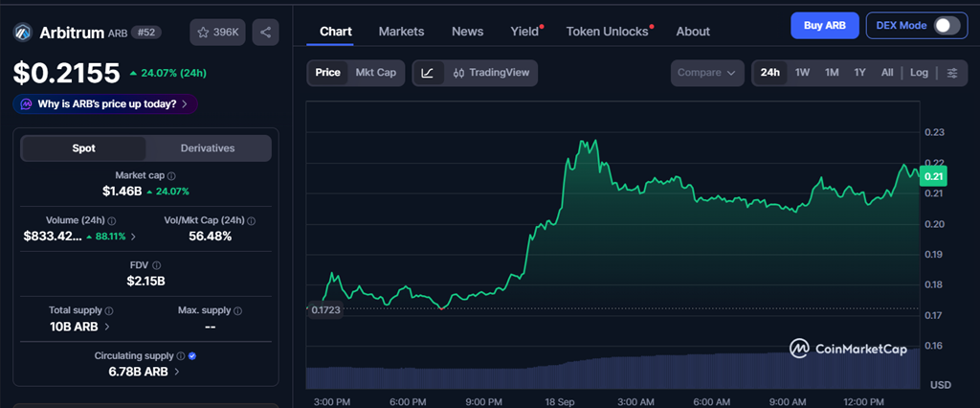
Task: Select 1Y time range
Action: (x=860, y=73)
